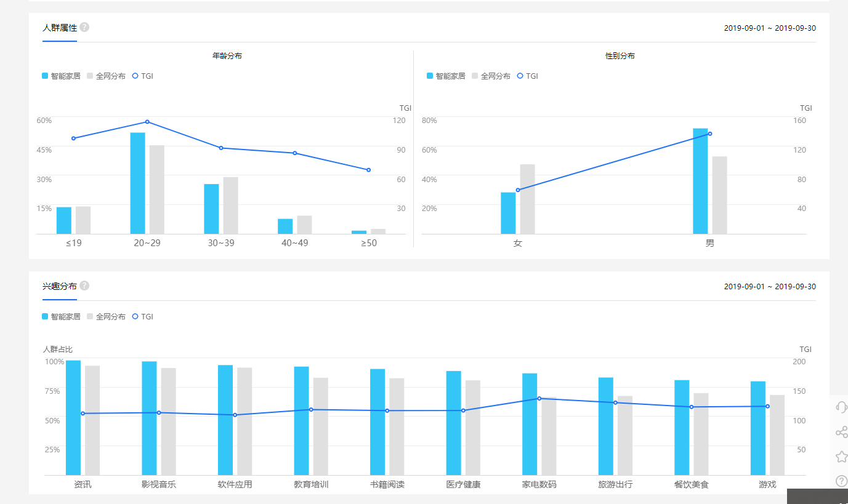Open the help tooltip beside 兴趣分布
This screenshot has height=504, width=848.
click(x=84, y=286)
